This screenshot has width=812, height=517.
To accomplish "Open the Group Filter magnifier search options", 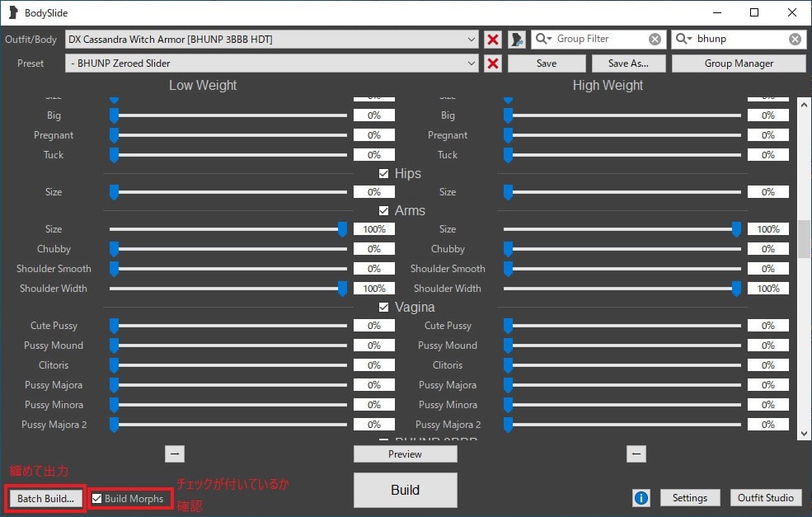I will [544, 38].
